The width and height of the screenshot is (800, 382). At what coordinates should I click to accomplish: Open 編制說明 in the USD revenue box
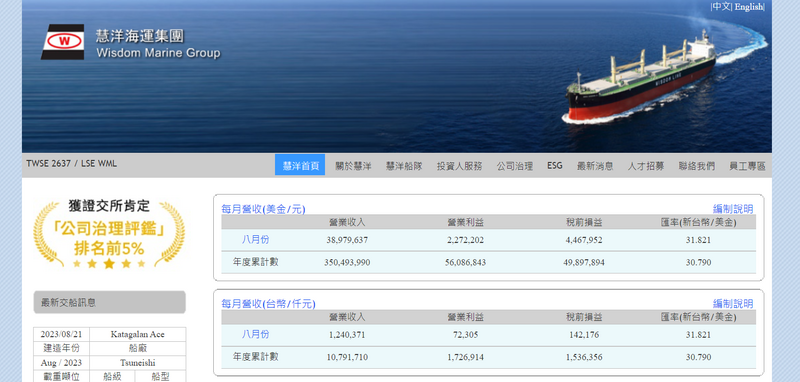pyautogui.click(x=733, y=209)
